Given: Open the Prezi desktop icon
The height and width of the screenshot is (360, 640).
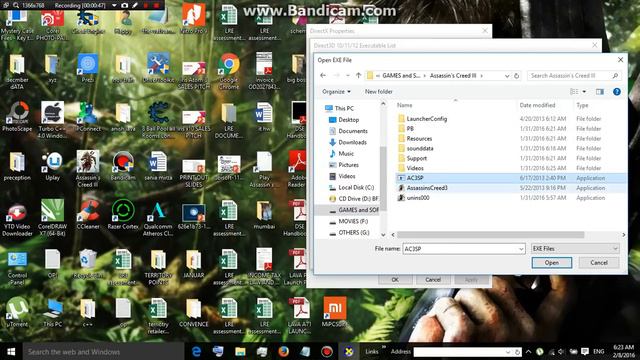Looking at the screenshot, I should 88,68.
